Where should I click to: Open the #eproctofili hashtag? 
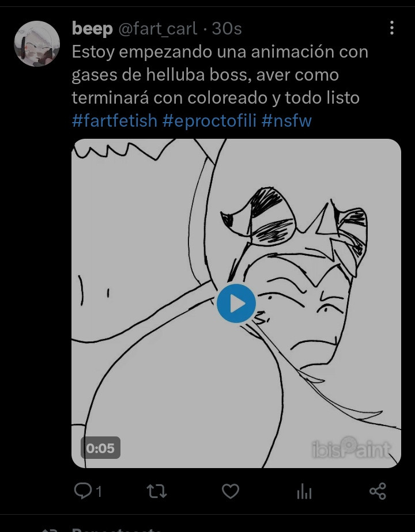pyautogui.click(x=209, y=121)
